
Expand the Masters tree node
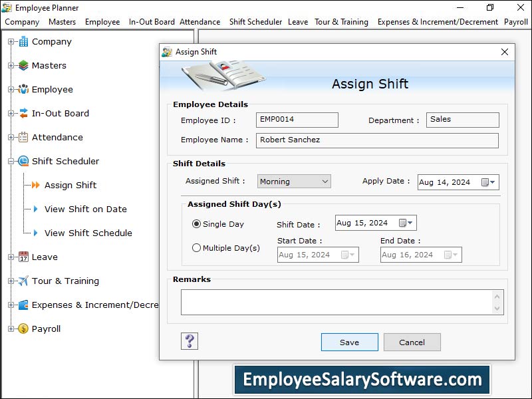coord(11,65)
